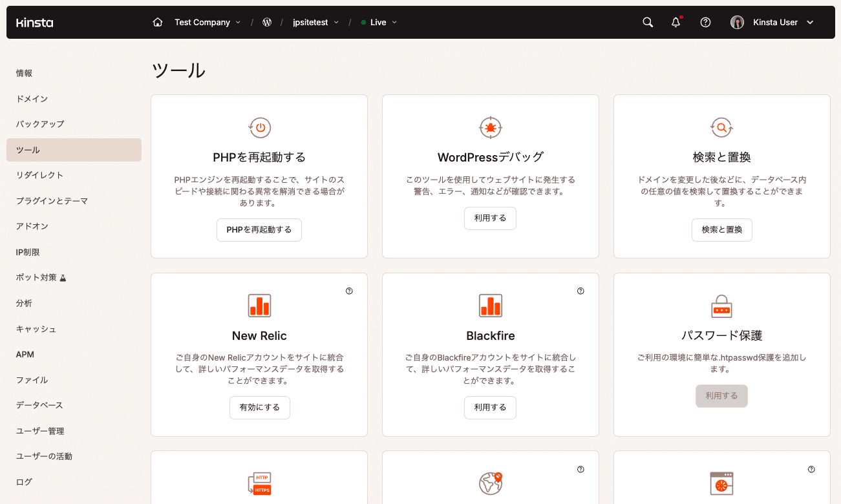The image size is (841, 504).
Task: Click the 検索と置換 button
Action: coord(722,229)
